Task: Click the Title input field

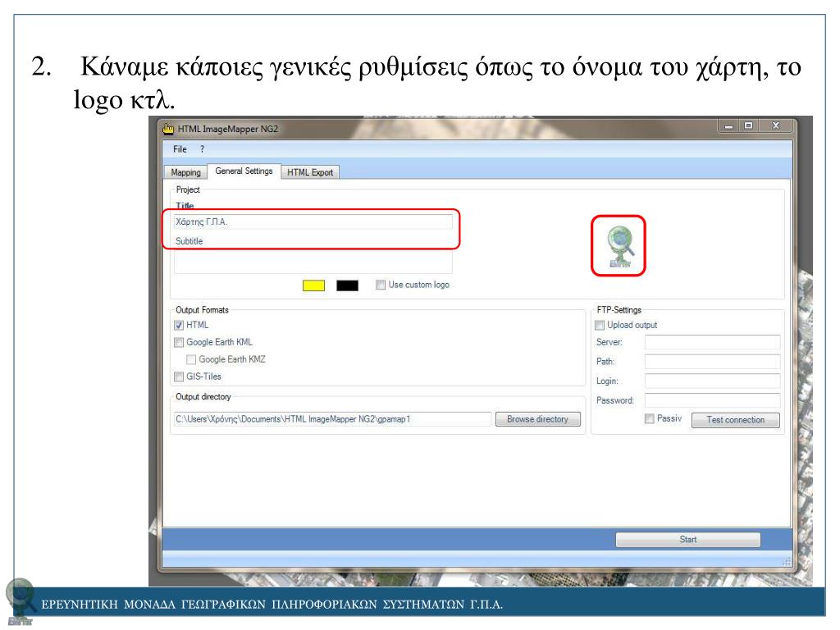Action: coord(313,221)
